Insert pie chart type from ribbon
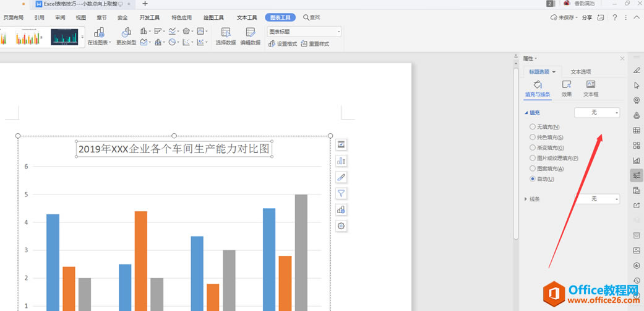 pos(173,42)
